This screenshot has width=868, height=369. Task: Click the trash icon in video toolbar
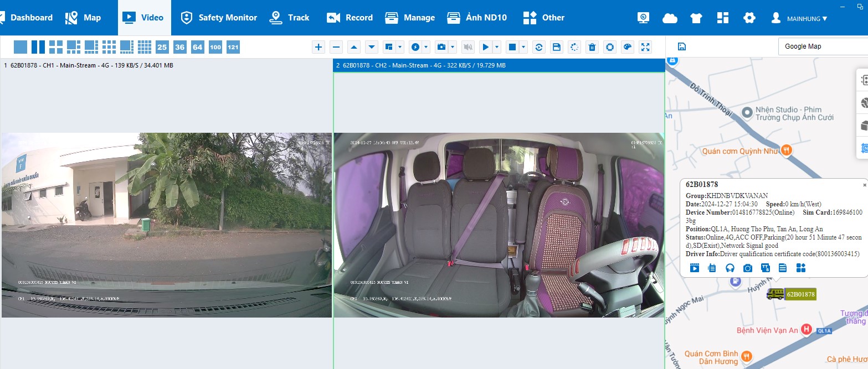click(592, 47)
